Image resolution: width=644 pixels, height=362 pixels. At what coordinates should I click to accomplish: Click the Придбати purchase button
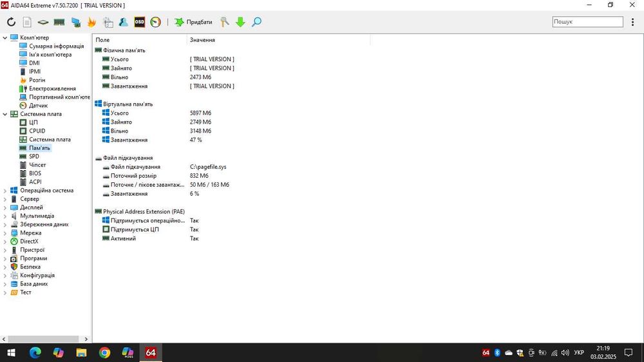click(x=193, y=22)
